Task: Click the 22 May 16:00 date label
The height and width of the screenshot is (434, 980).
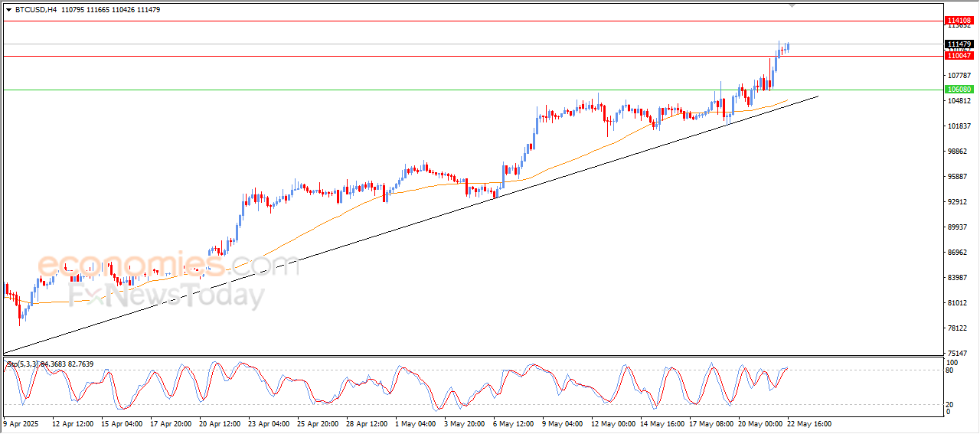Action: click(x=809, y=423)
